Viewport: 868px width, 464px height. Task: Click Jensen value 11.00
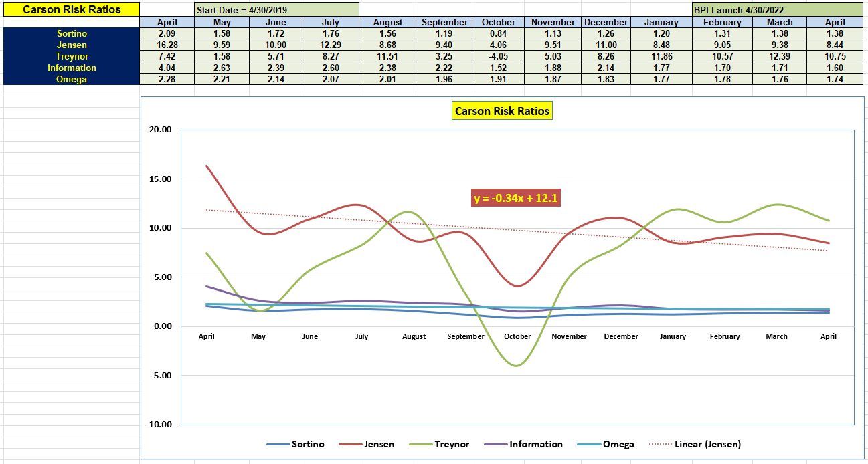606,45
